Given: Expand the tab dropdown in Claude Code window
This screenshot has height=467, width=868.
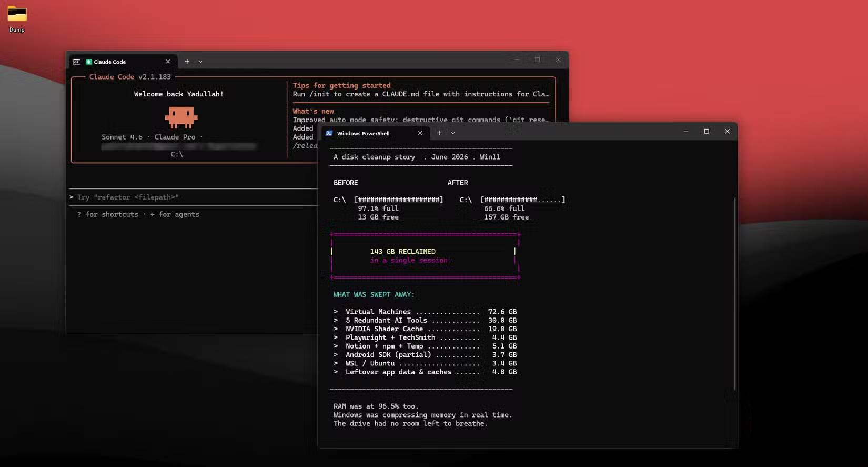Looking at the screenshot, I should coord(200,62).
